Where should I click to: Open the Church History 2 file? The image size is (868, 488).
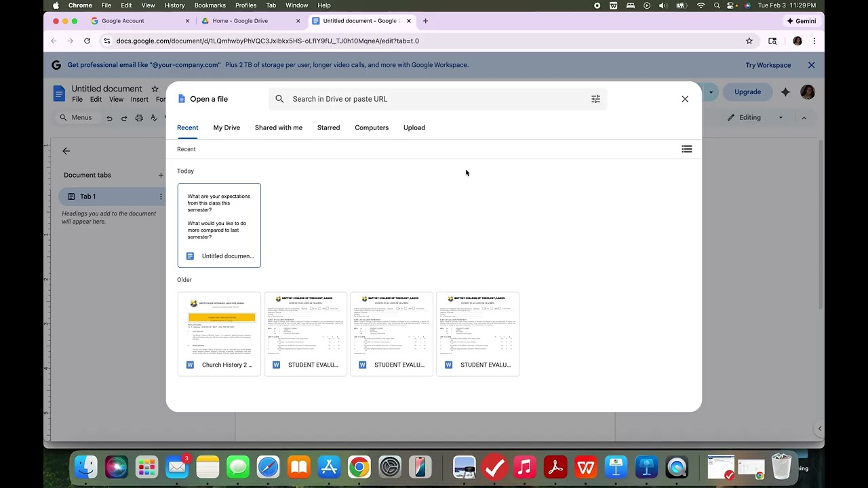[219, 333]
